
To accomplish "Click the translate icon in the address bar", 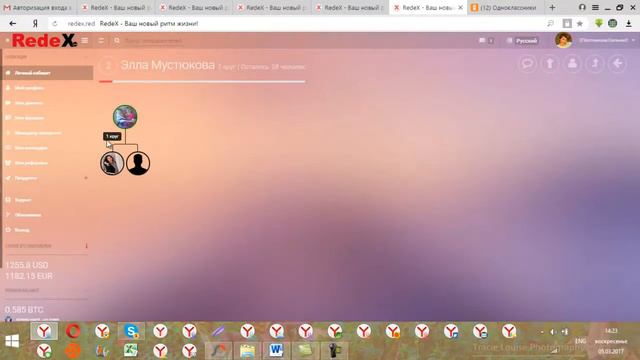I will pos(550,24).
